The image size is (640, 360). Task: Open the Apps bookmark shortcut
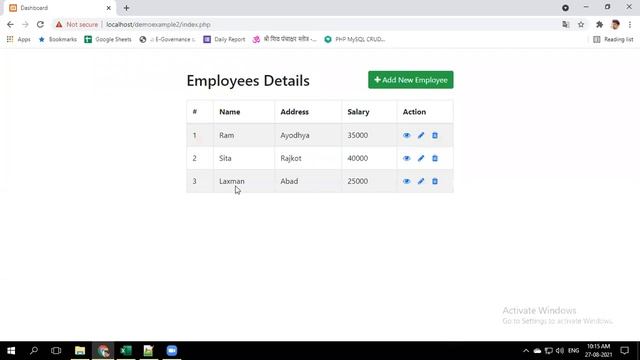coord(18,39)
